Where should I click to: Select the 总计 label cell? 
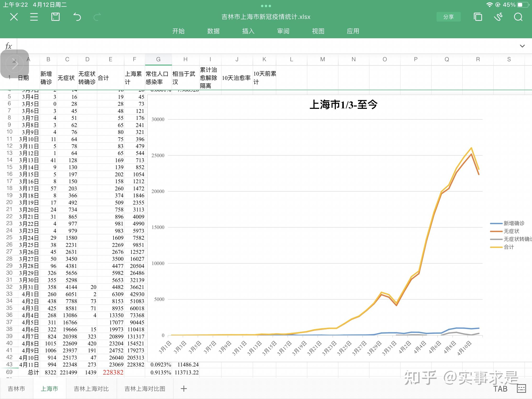coord(29,372)
